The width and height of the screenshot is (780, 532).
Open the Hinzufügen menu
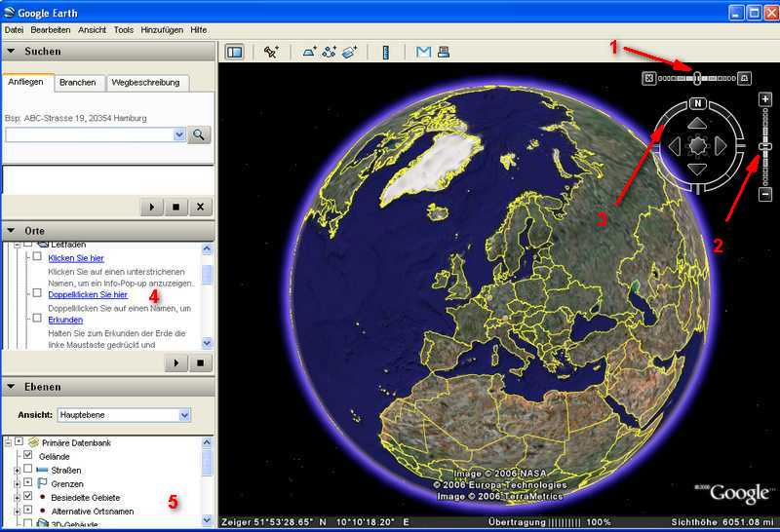pyautogui.click(x=162, y=30)
